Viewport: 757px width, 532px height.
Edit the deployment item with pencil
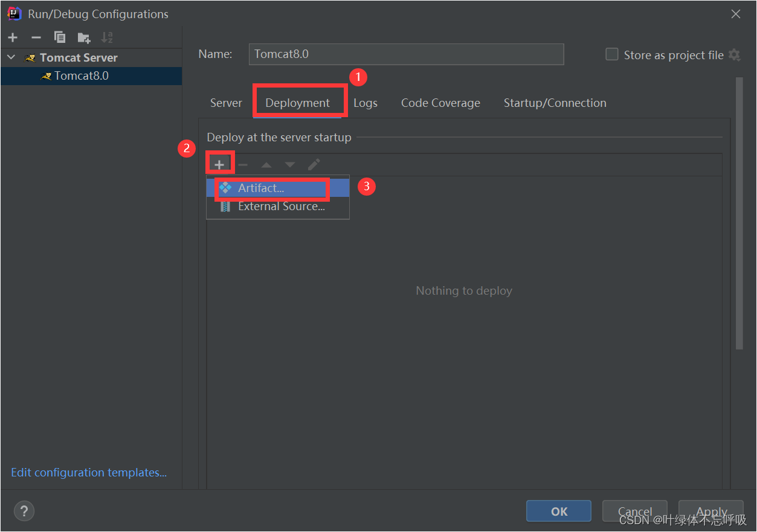coord(314,164)
